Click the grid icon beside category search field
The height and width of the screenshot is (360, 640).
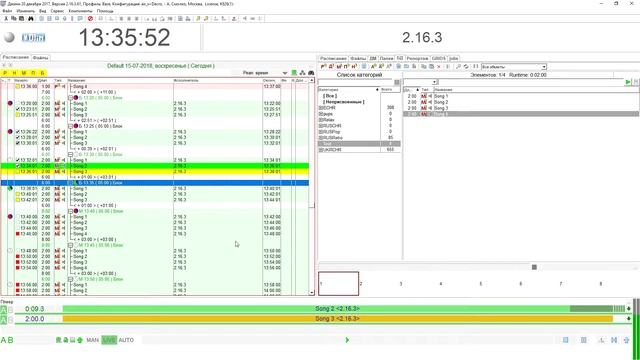click(397, 82)
